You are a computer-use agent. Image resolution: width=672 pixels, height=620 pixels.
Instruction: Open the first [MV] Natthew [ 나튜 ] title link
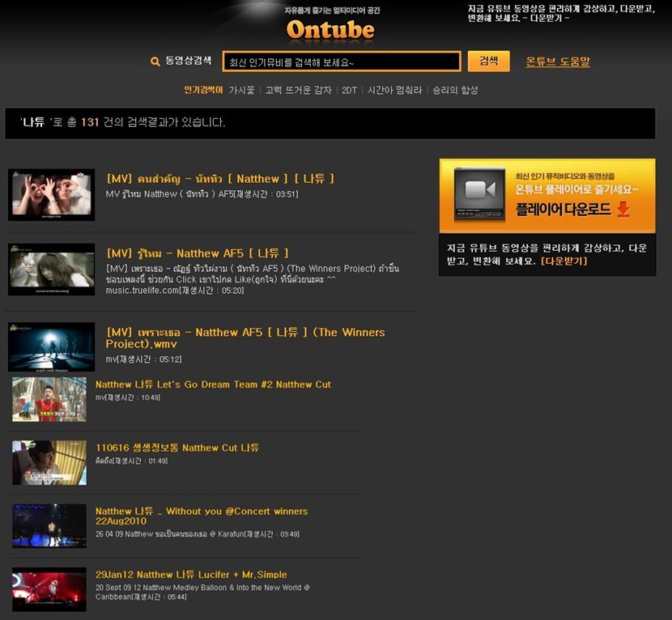click(220, 179)
